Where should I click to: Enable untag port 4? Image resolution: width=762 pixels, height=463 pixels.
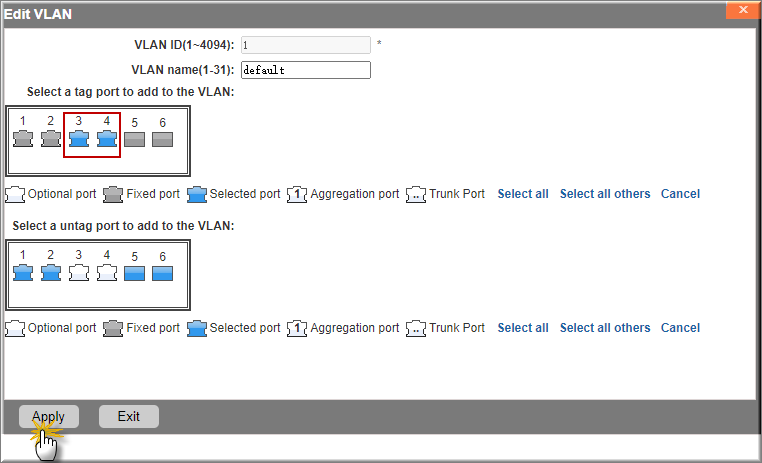pyautogui.click(x=107, y=273)
